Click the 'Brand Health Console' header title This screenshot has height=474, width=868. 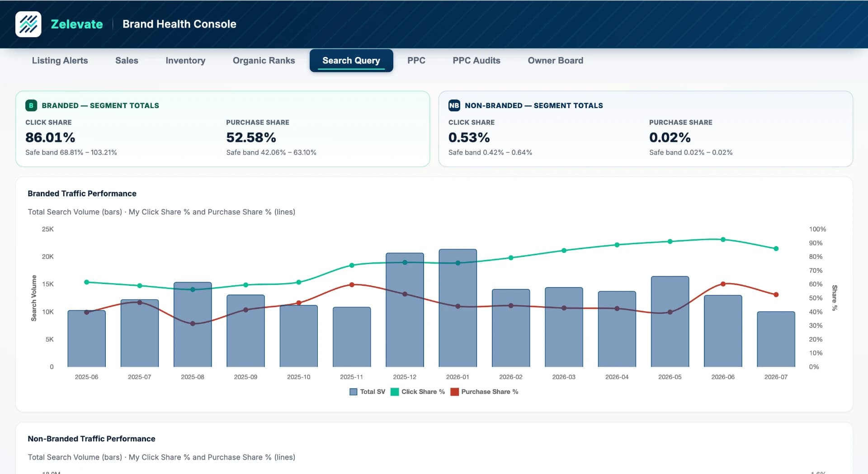179,24
